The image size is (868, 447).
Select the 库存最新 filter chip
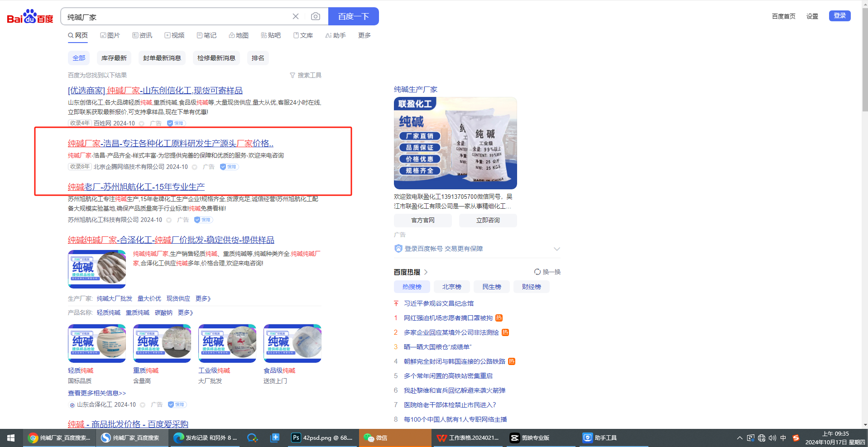pyautogui.click(x=114, y=58)
